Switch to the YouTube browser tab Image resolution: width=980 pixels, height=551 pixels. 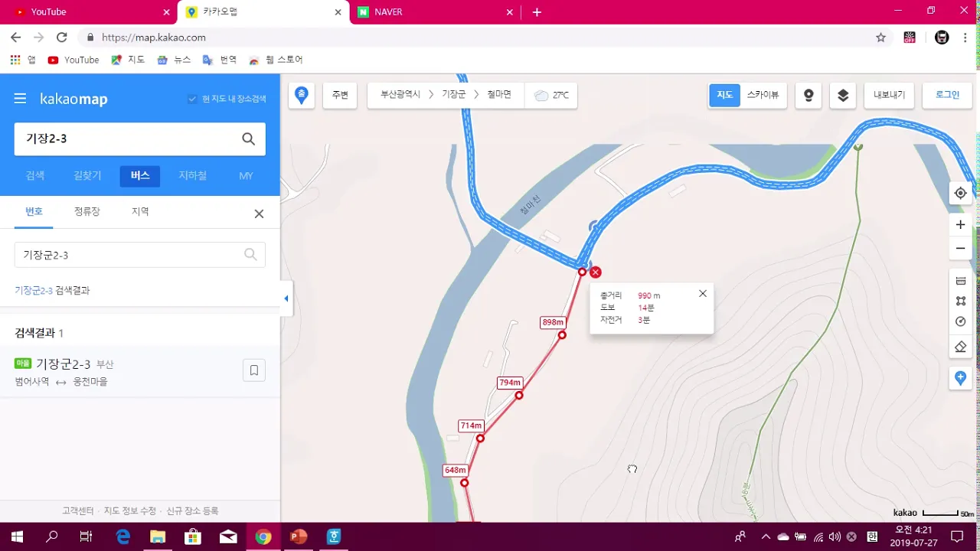tap(90, 12)
